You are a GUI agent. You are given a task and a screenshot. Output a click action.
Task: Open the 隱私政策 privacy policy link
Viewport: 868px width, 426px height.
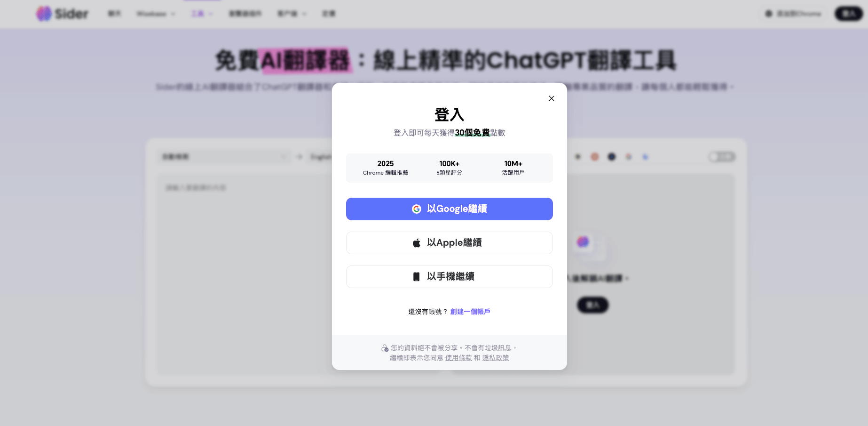click(496, 358)
